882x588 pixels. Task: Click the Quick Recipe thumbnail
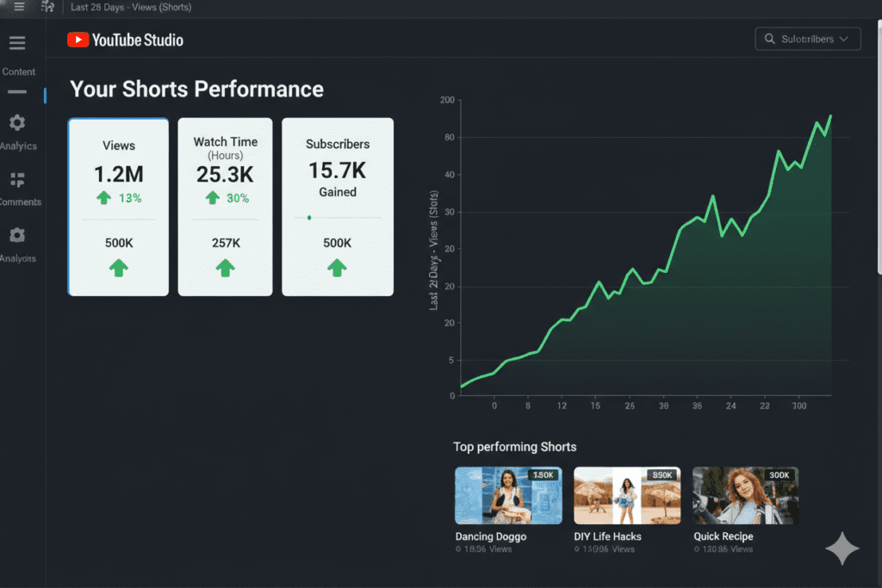click(745, 494)
